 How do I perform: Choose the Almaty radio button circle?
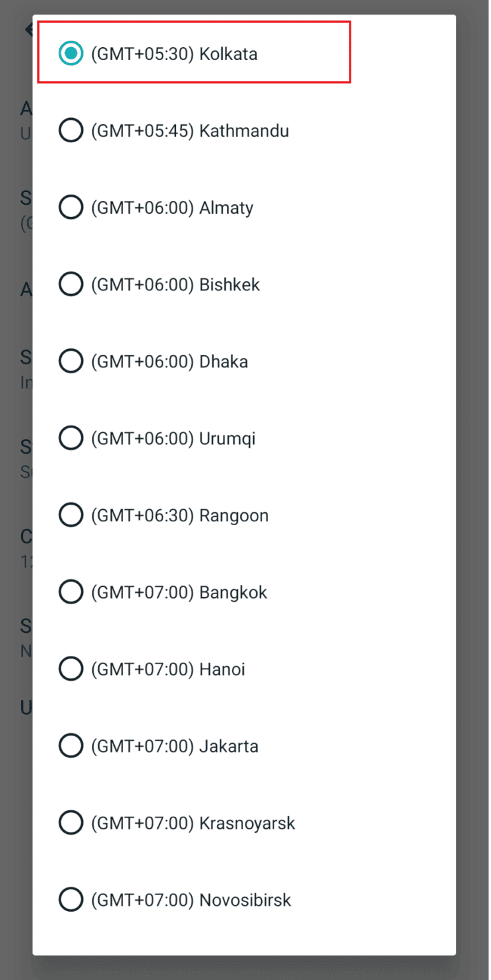pyautogui.click(x=71, y=207)
